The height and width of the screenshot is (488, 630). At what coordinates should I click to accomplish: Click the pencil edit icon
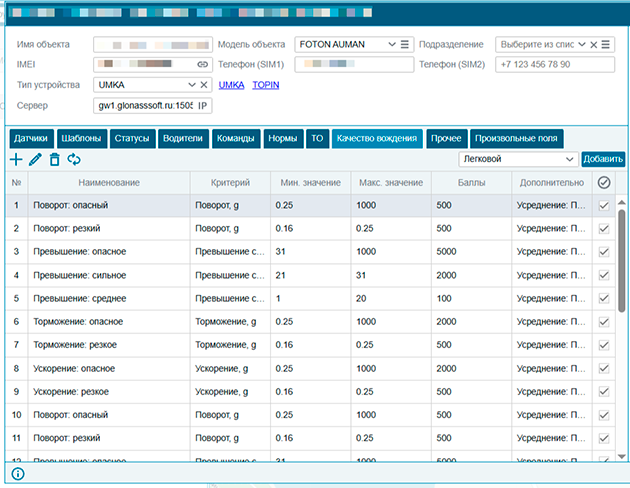coord(35,159)
